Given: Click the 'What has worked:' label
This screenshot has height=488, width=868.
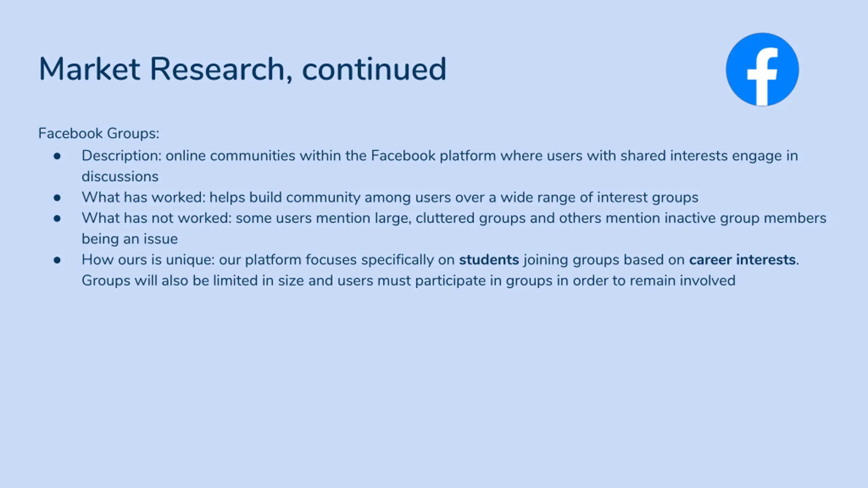Looking at the screenshot, I should point(143,197).
